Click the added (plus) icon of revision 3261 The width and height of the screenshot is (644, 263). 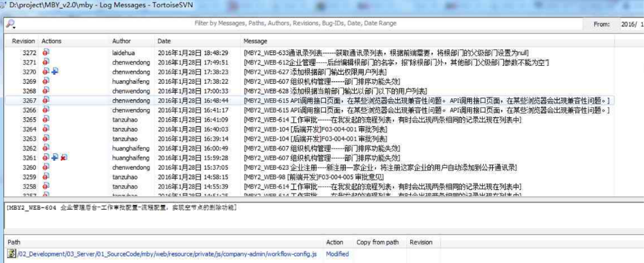pos(55,158)
